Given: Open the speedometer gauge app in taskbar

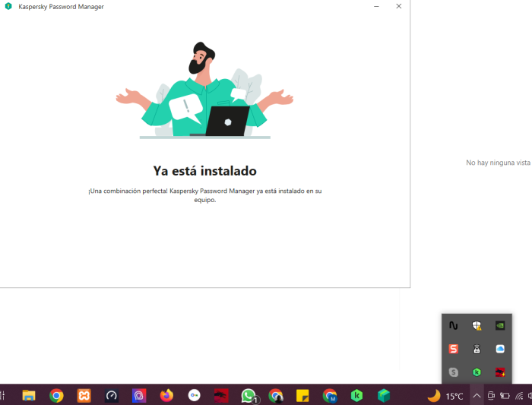Looking at the screenshot, I should (111, 396).
